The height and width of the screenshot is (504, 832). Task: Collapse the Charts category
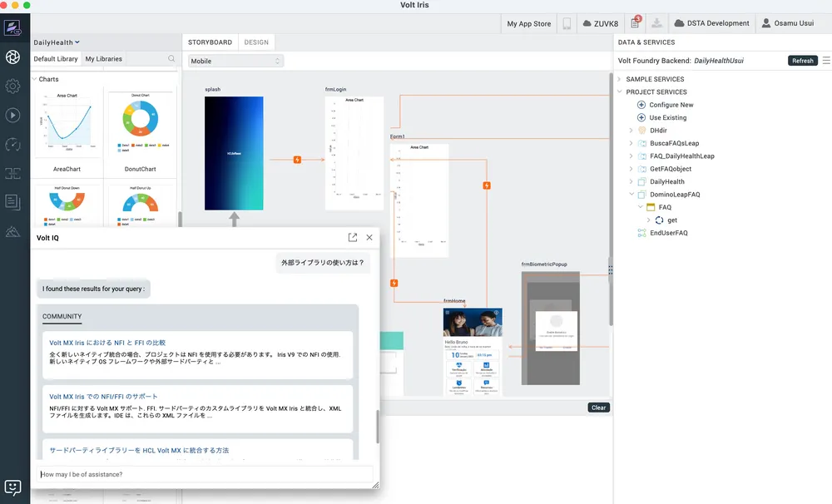(34, 79)
